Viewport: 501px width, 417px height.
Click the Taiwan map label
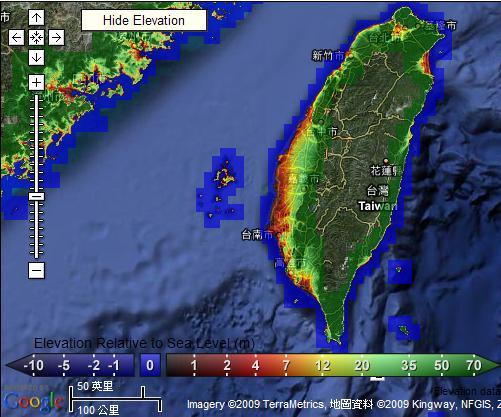[x=378, y=206]
